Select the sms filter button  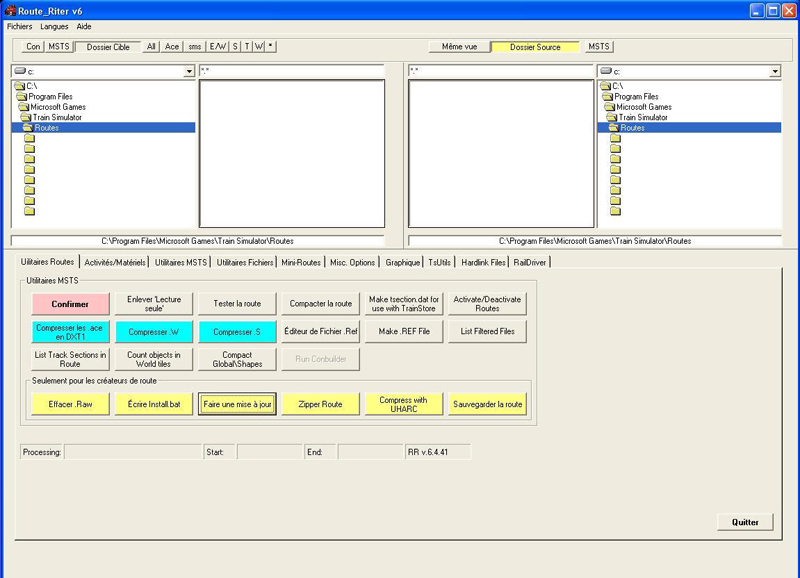pyautogui.click(x=194, y=46)
